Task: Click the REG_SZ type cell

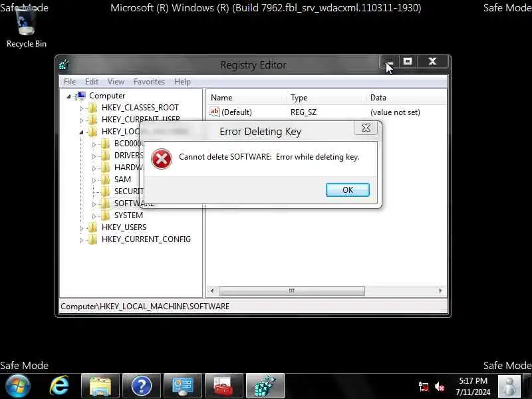Action: [x=303, y=112]
